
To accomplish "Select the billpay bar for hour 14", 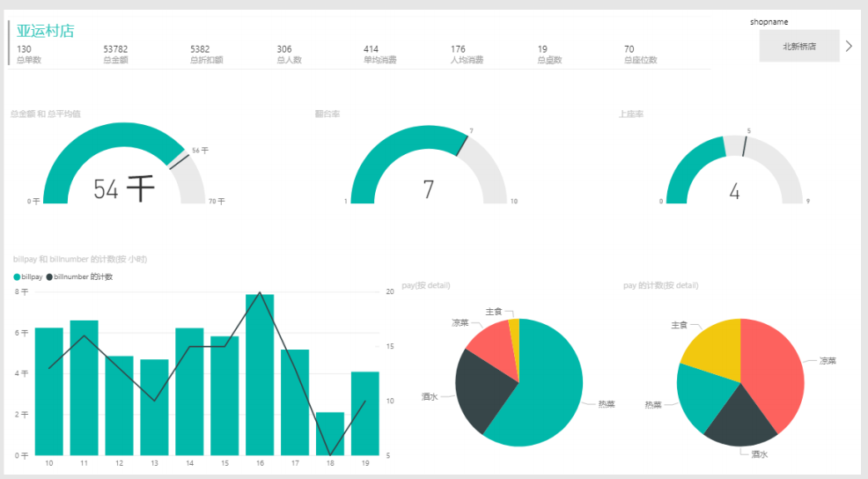I will [189, 392].
